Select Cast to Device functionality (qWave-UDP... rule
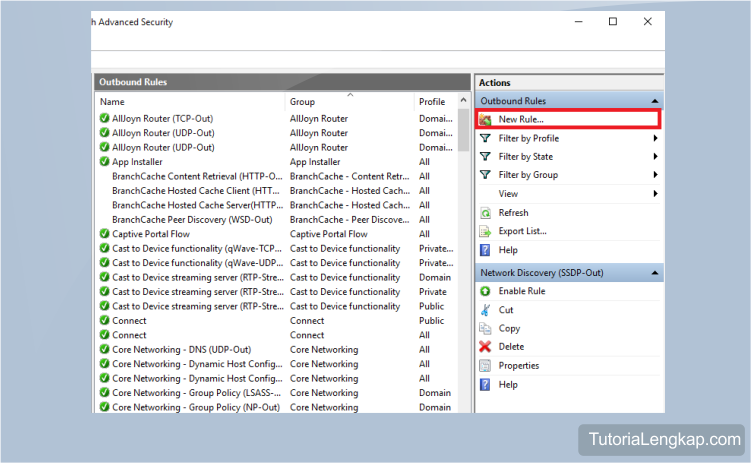This screenshot has height=463, width=751. tap(276, 262)
